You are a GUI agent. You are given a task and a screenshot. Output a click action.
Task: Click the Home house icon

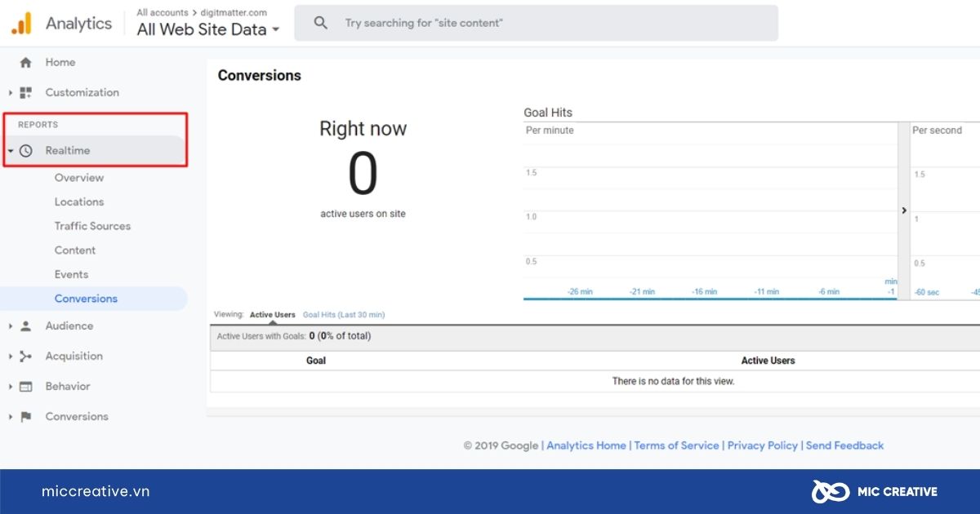click(25, 62)
